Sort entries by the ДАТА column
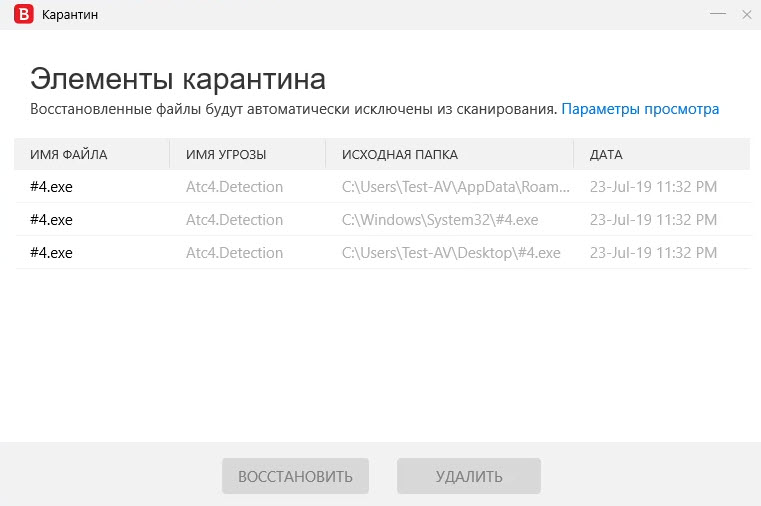 pyautogui.click(x=606, y=154)
